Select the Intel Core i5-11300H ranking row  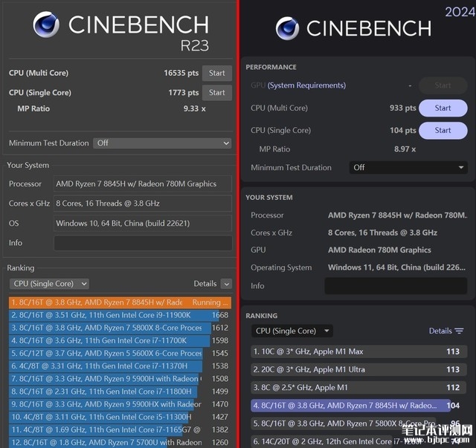pyautogui.click(x=120, y=417)
